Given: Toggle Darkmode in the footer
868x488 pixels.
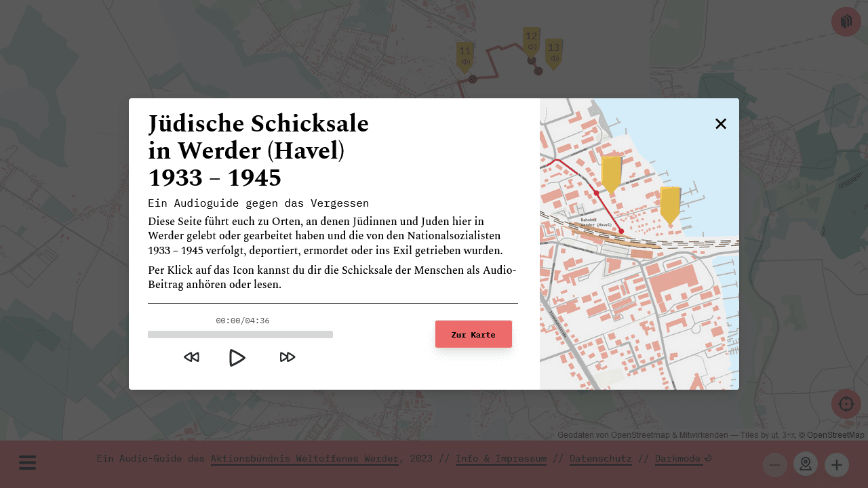Looking at the screenshot, I should [678, 458].
